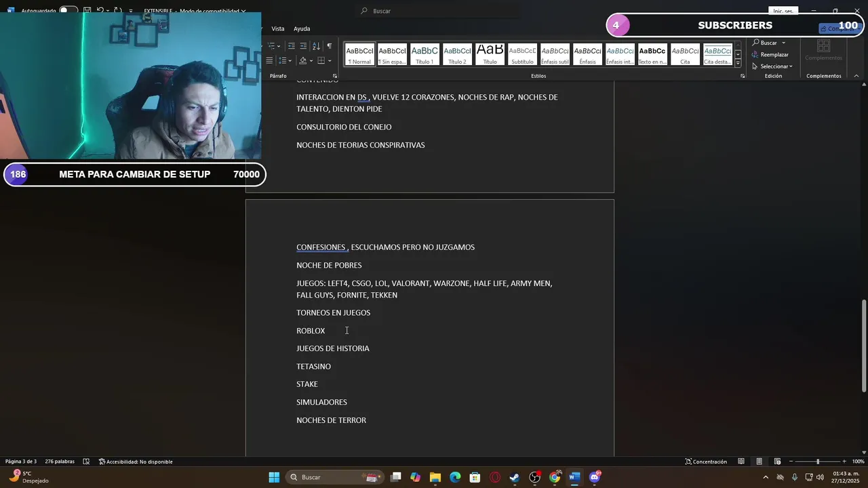Image resolution: width=868 pixels, height=488 pixels.
Task: Click the borders icon
Action: tap(321, 61)
